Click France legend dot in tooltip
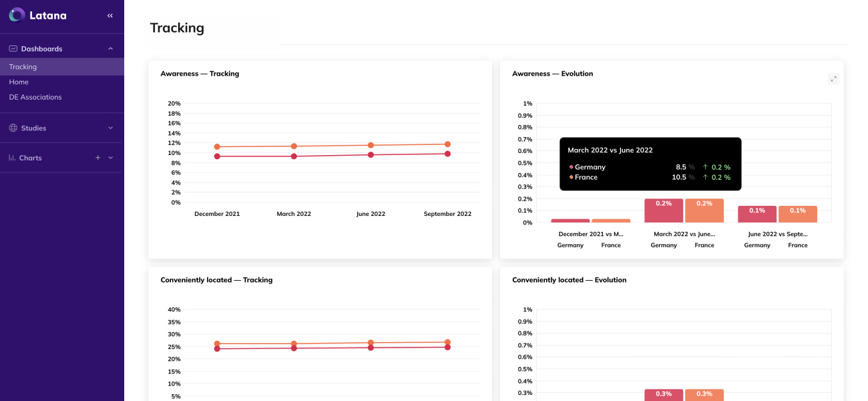Viewport: 868px width, 401px height. click(x=572, y=177)
